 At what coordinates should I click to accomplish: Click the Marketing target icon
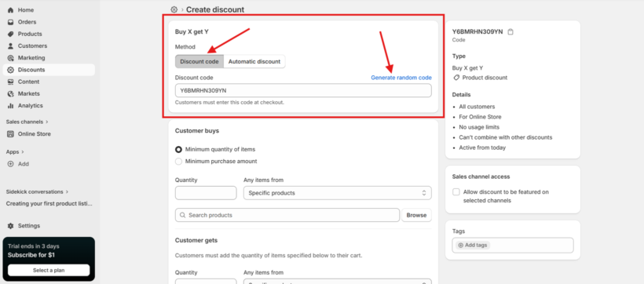coord(11,58)
